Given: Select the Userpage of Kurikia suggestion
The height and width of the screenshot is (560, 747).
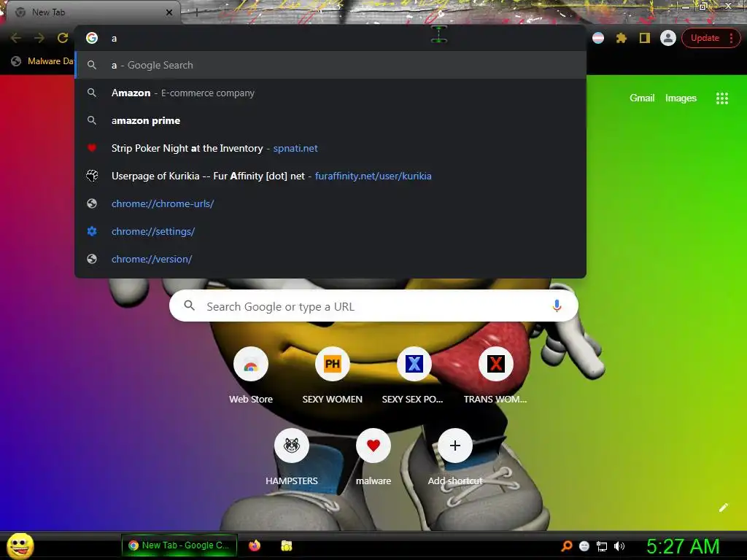Looking at the screenshot, I should [x=330, y=176].
